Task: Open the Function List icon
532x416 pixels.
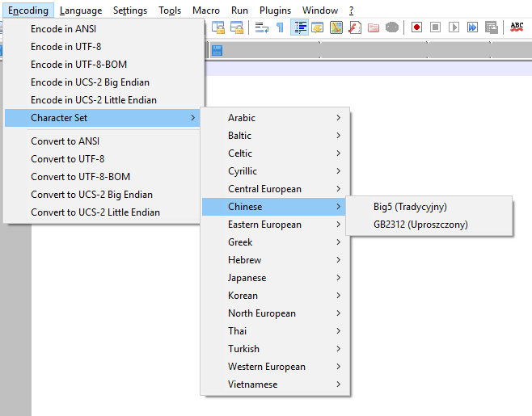Action: (355, 27)
